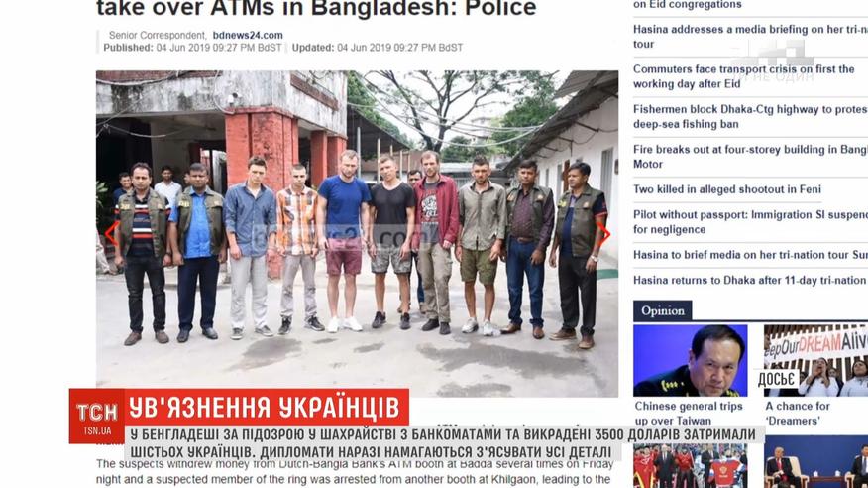The width and height of the screenshot is (868, 488).
Task: Open 'Fishermen block Dhaka-Ctg highway' headline
Action: point(750,116)
